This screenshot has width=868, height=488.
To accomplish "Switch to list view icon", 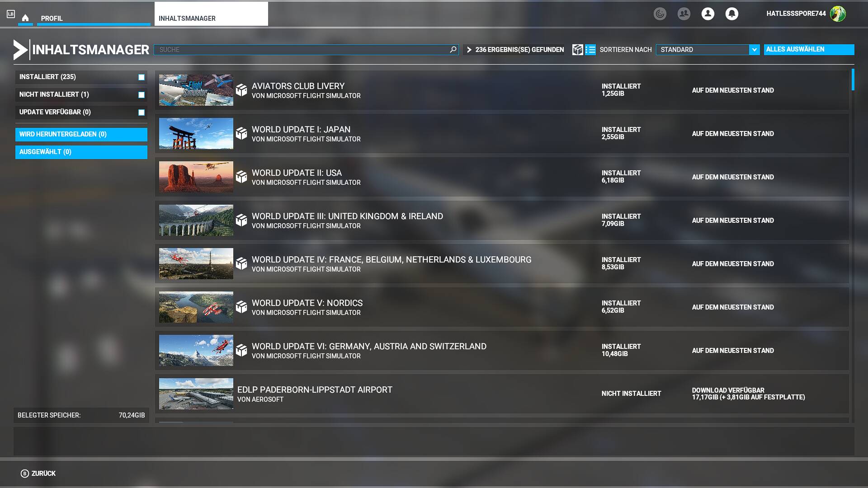I will coord(590,50).
